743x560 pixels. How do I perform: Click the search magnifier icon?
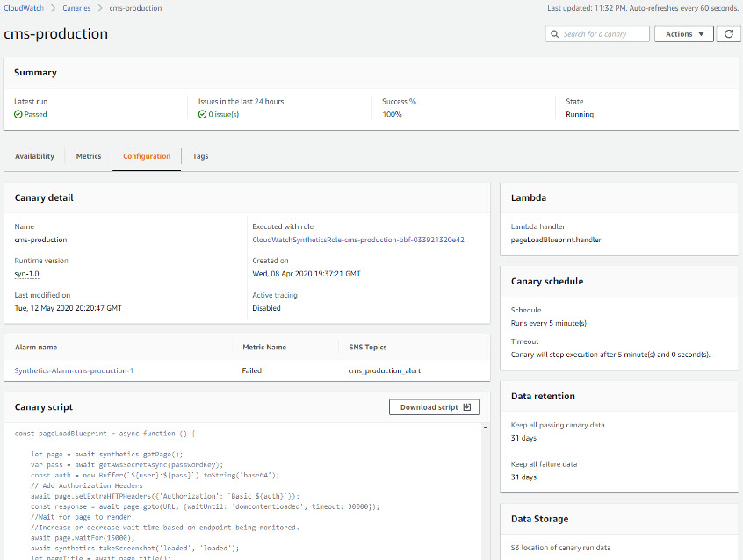click(x=554, y=34)
